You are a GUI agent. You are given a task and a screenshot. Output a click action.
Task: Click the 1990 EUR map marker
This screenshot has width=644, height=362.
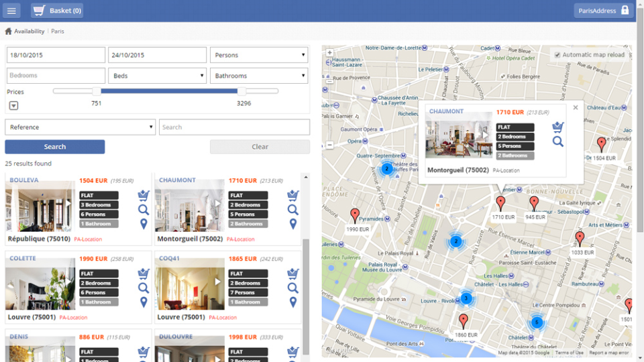pos(355,215)
